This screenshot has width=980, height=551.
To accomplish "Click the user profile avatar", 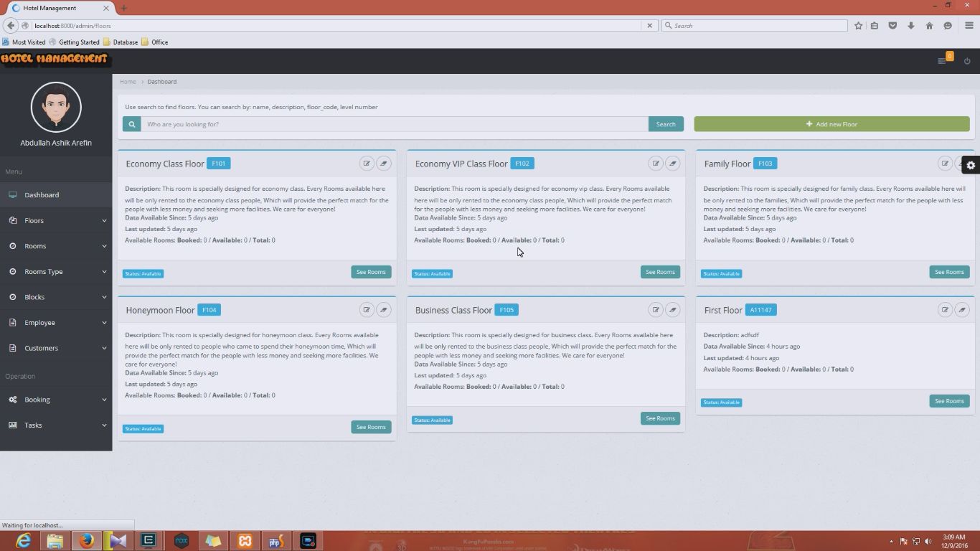I will tap(56, 107).
